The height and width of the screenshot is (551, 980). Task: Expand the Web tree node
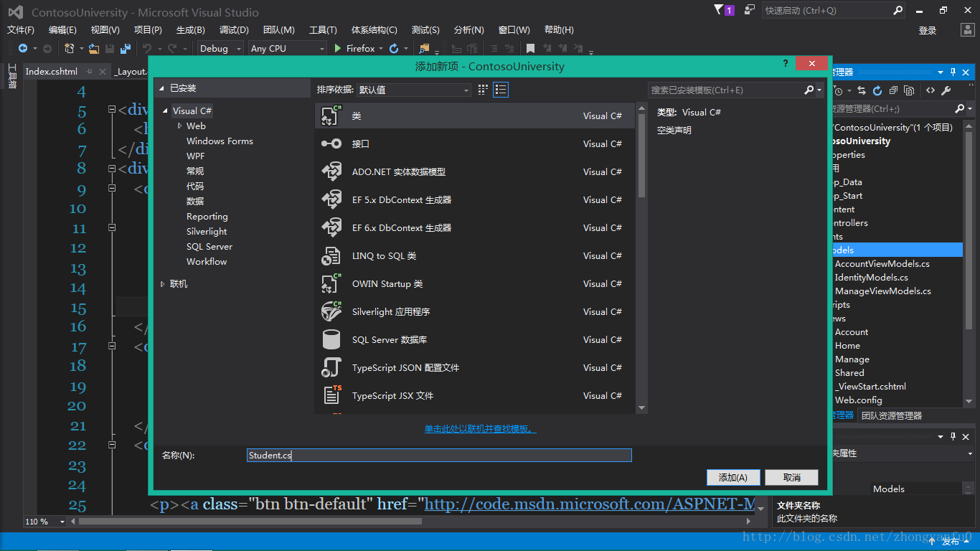[180, 126]
